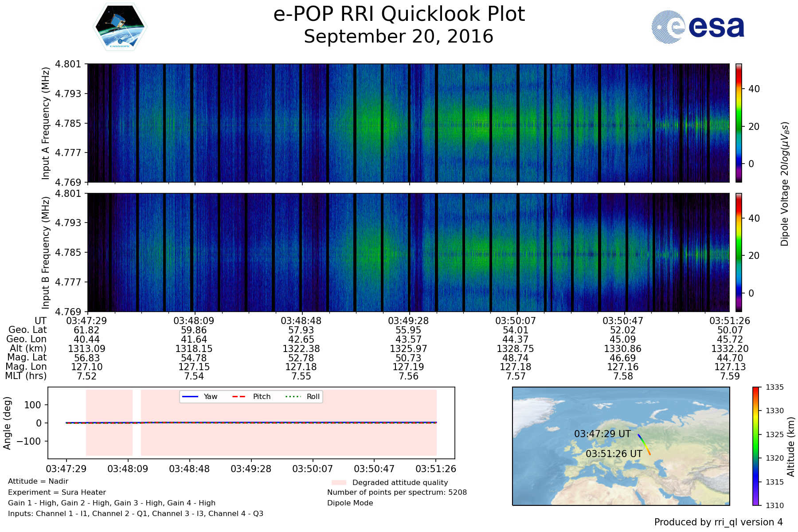Click the green dotted Roll legend line
The width and height of the screenshot is (798, 532).
(293, 396)
